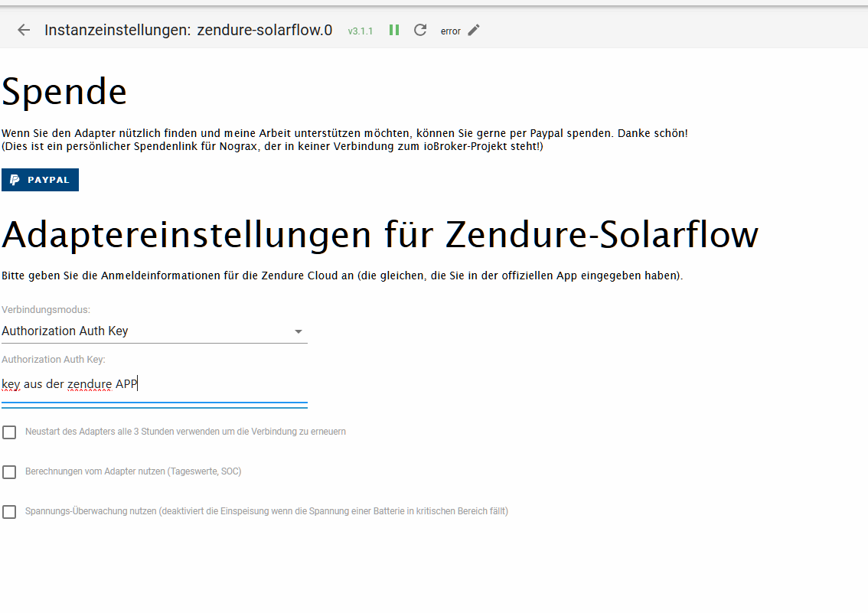Click the Authorization Auth Key: field label
The width and height of the screenshot is (868, 613).
click(x=53, y=360)
